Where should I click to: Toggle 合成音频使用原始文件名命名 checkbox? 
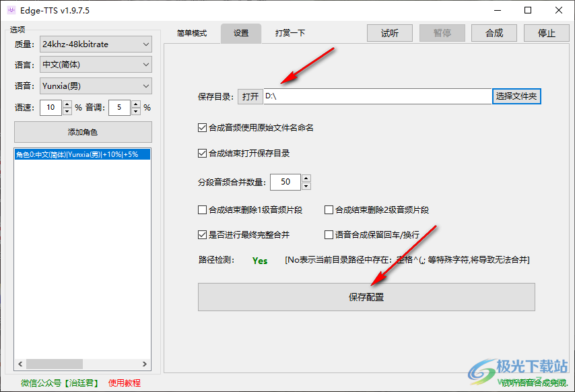[x=202, y=127]
